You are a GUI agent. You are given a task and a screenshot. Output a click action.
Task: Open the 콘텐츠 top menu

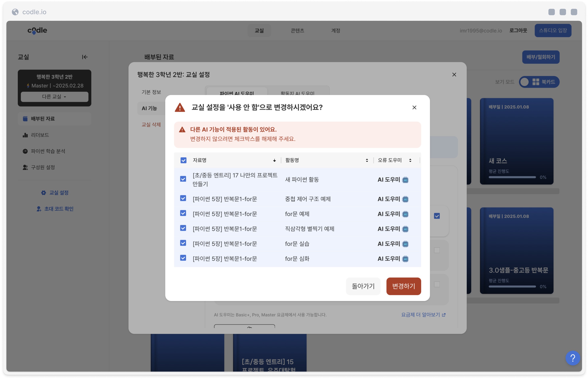297,31
